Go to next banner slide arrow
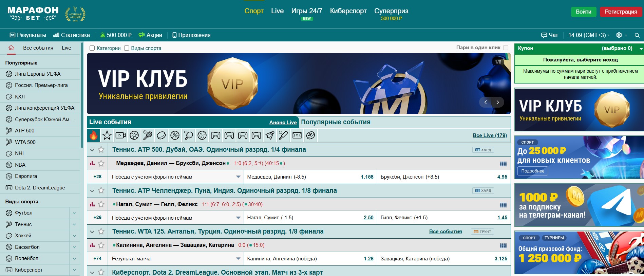644x276 pixels. tap(498, 102)
